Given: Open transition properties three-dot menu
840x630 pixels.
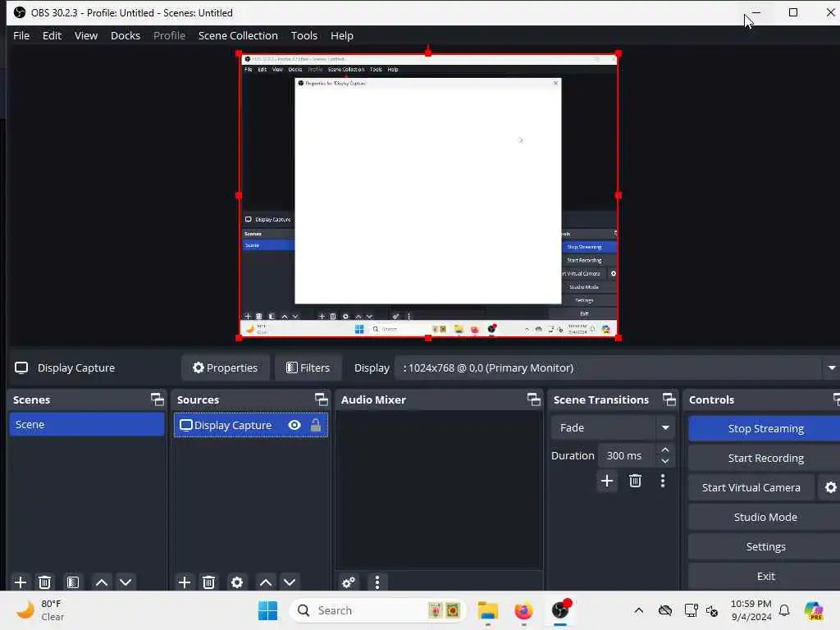Looking at the screenshot, I should 663,481.
